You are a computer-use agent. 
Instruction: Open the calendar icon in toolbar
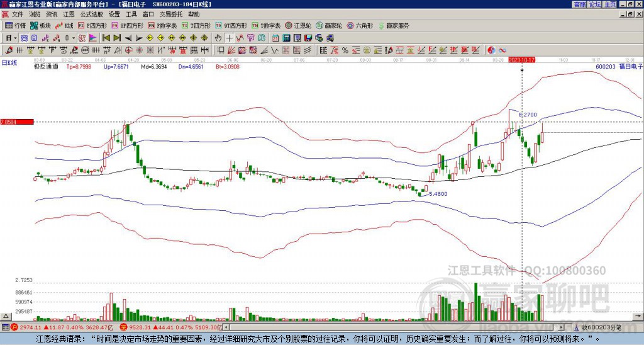[275, 38]
